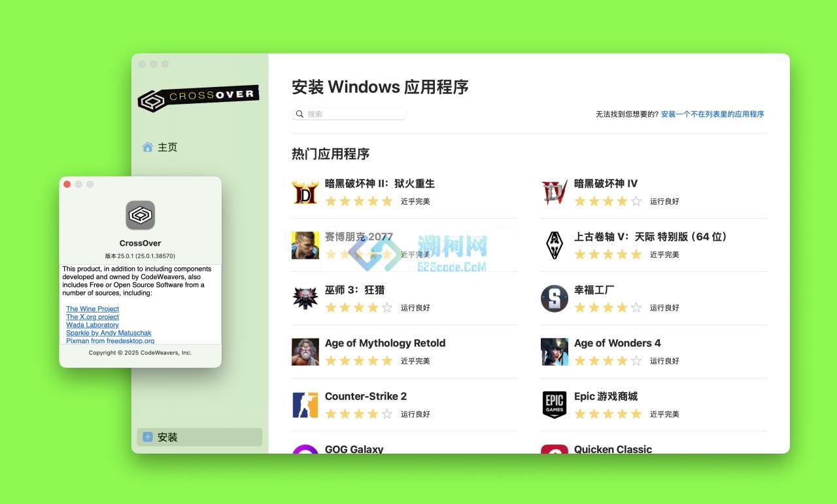Click the plus icon beside 安装

(148, 437)
